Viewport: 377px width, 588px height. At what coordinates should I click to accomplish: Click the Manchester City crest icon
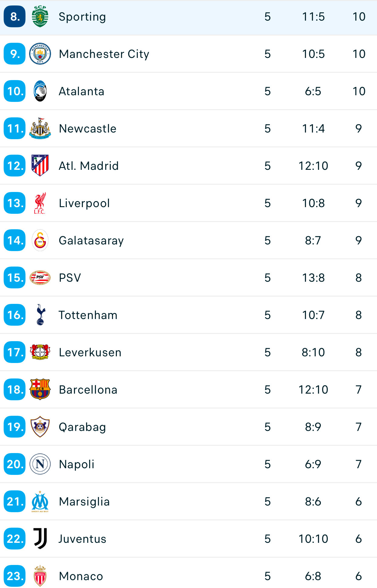point(40,54)
